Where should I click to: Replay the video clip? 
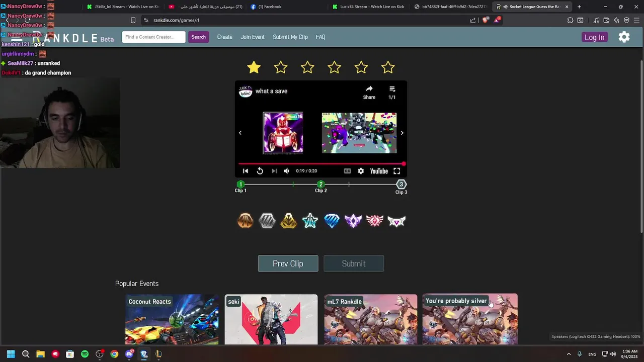click(260, 171)
